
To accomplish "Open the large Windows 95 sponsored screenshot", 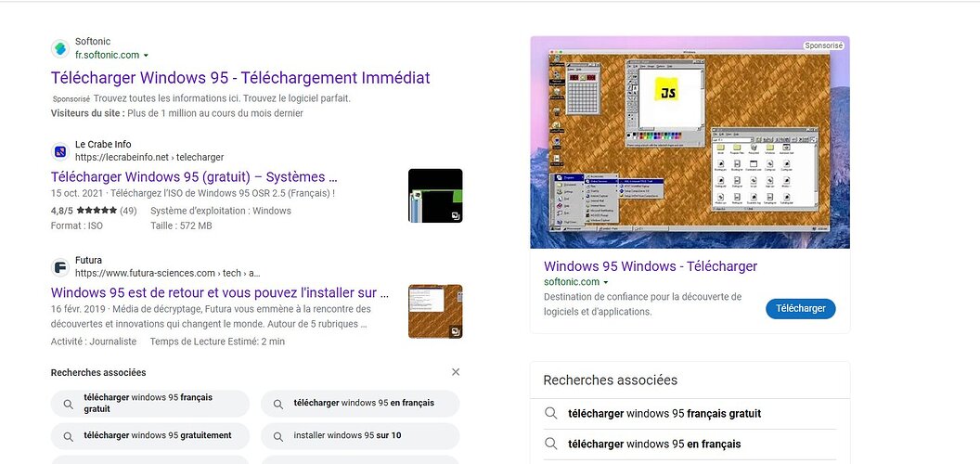I will pos(690,143).
